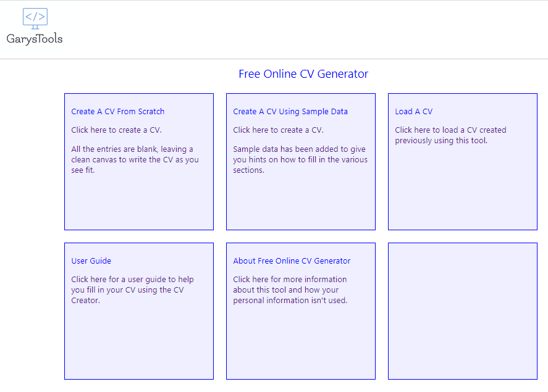Open the User Guide
Image resolution: width=548 pixels, height=392 pixels.
coord(91,261)
